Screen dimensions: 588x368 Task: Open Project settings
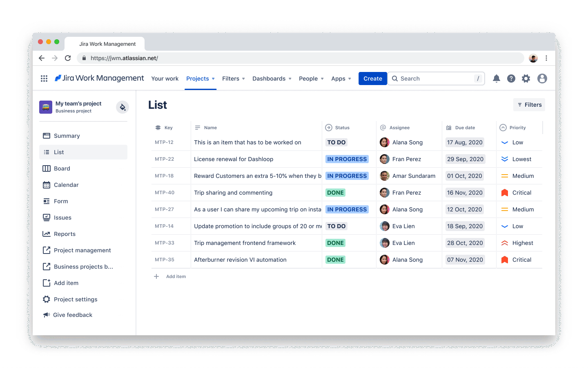tap(83, 299)
